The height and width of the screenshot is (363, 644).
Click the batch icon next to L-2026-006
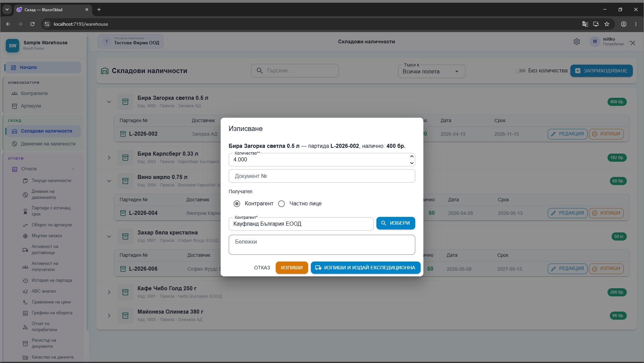pos(123,269)
